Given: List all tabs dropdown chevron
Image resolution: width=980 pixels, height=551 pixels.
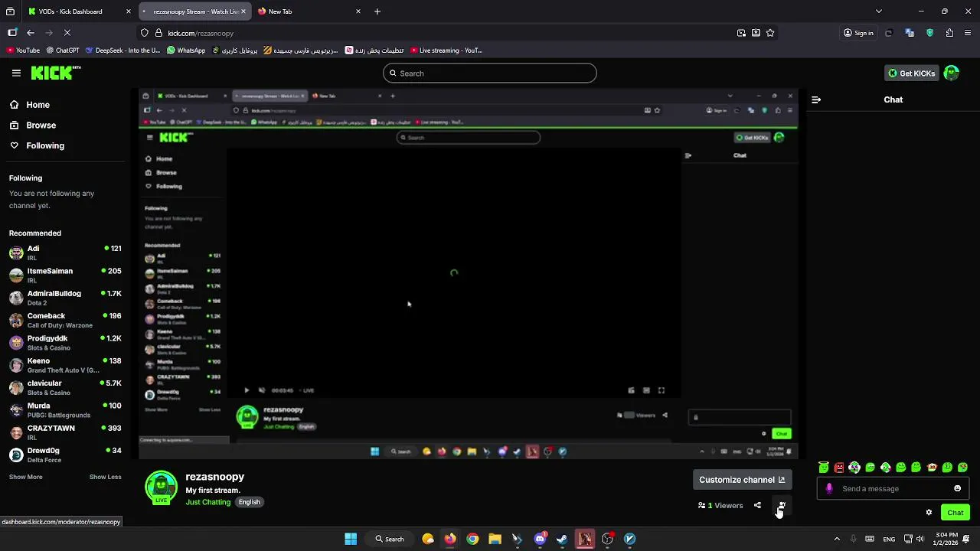Looking at the screenshot, I should (x=878, y=11).
